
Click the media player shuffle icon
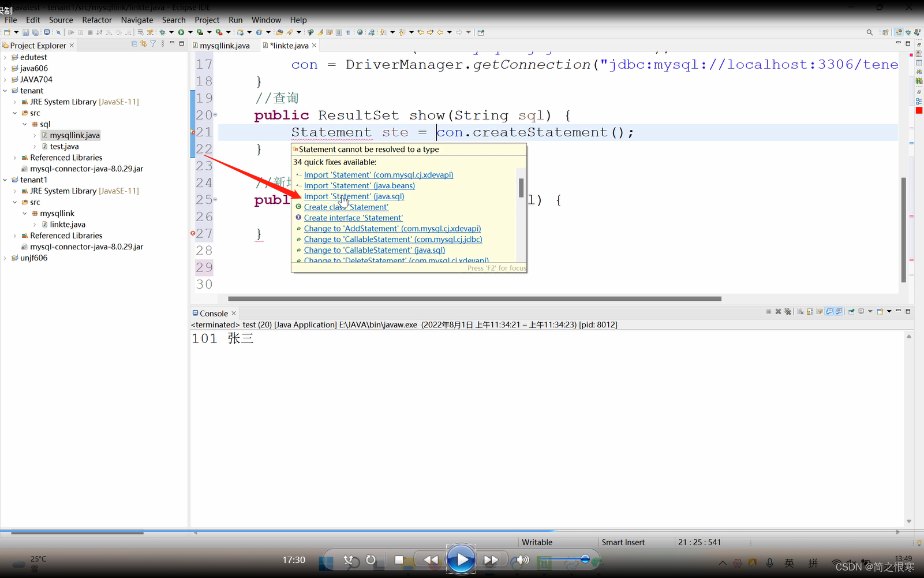coord(349,560)
